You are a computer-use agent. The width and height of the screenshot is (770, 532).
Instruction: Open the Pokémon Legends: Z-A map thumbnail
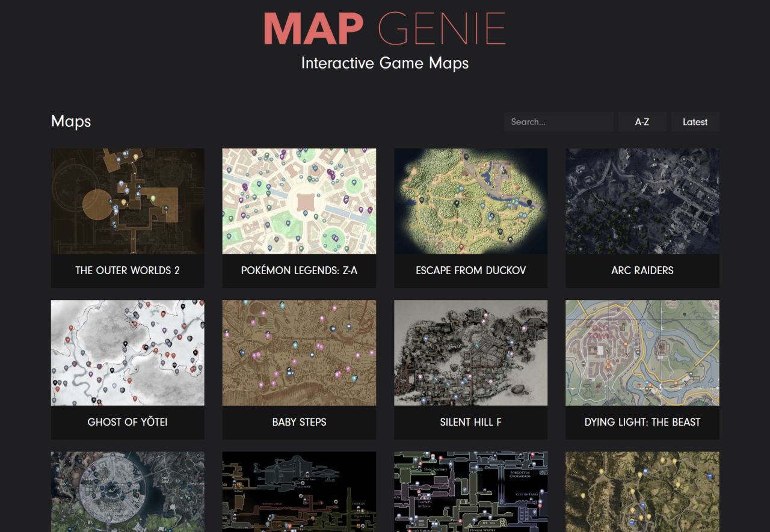pyautogui.click(x=299, y=201)
